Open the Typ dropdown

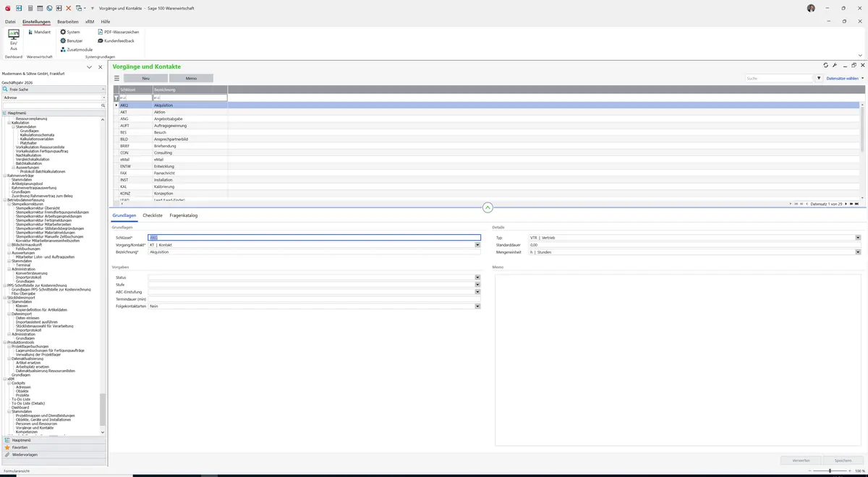[858, 238]
